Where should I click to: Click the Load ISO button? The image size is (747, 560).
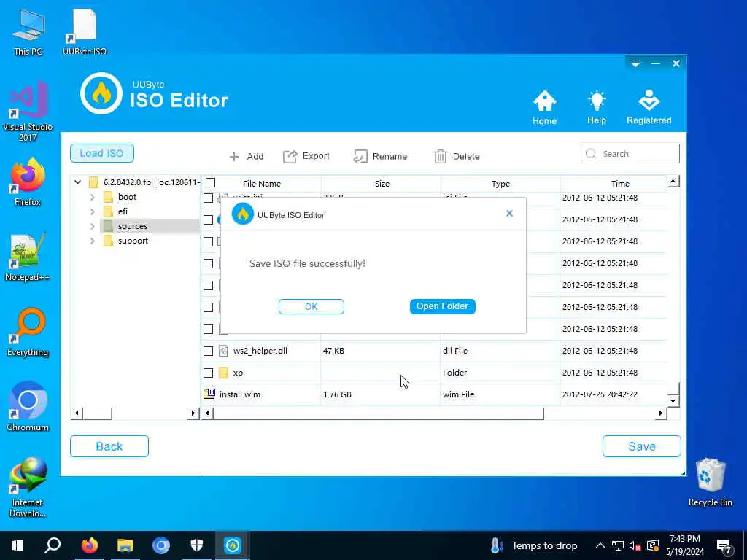pyautogui.click(x=102, y=153)
